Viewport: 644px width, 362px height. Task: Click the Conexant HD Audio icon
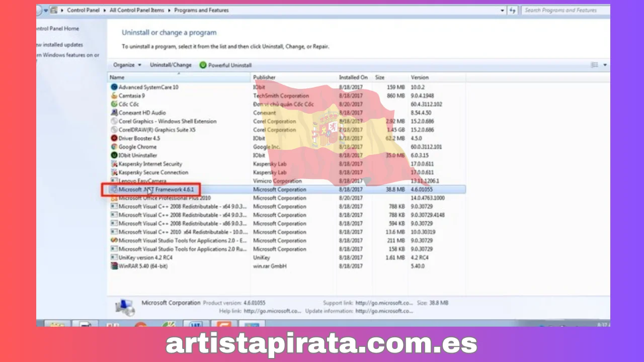point(114,113)
